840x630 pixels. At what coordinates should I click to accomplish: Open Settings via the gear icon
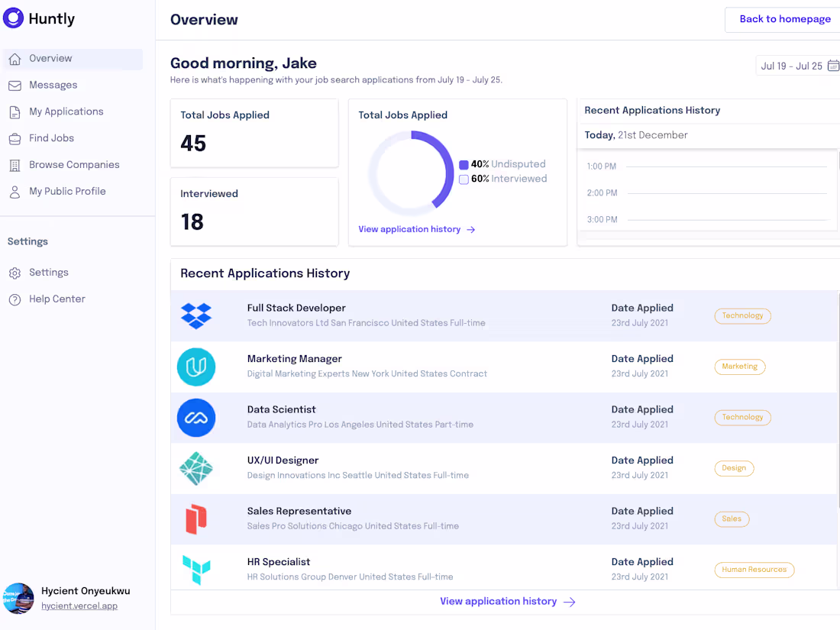[x=15, y=273]
